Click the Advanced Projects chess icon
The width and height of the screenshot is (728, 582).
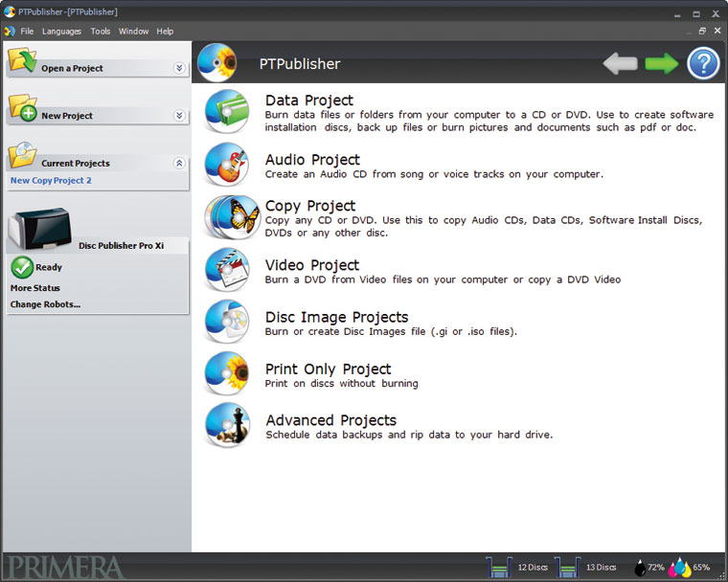227,425
